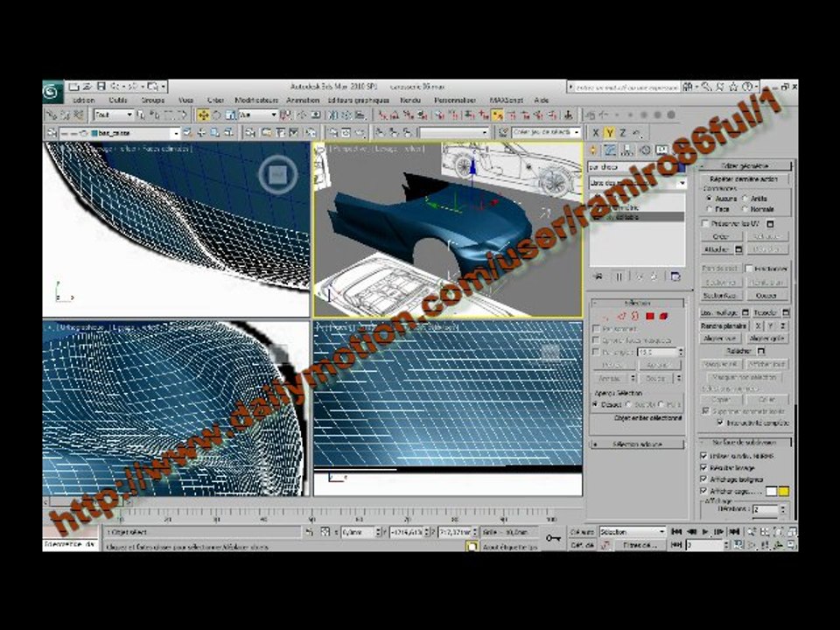Click the Itérations value field

pyautogui.click(x=765, y=509)
